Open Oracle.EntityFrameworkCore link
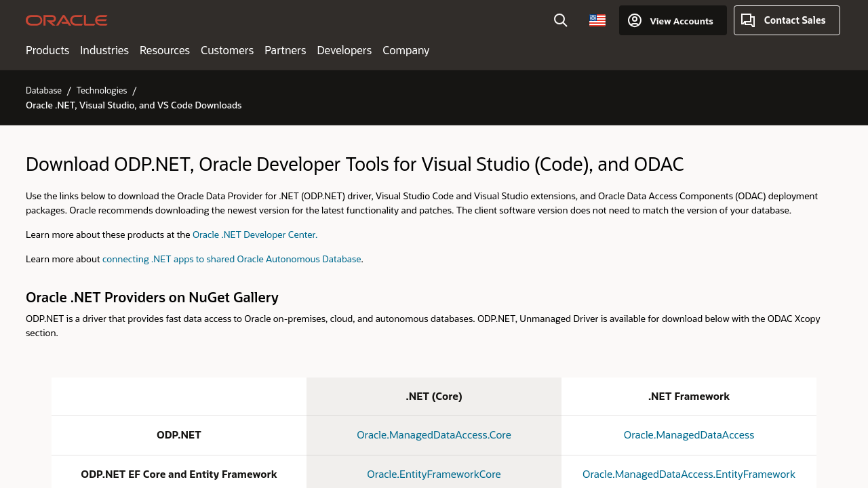 coord(434,474)
